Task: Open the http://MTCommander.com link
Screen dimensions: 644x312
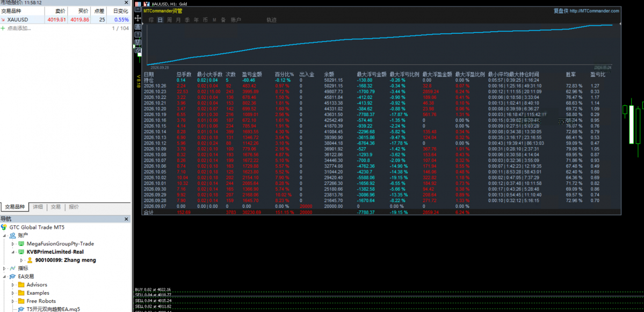Action: pyautogui.click(x=594, y=11)
